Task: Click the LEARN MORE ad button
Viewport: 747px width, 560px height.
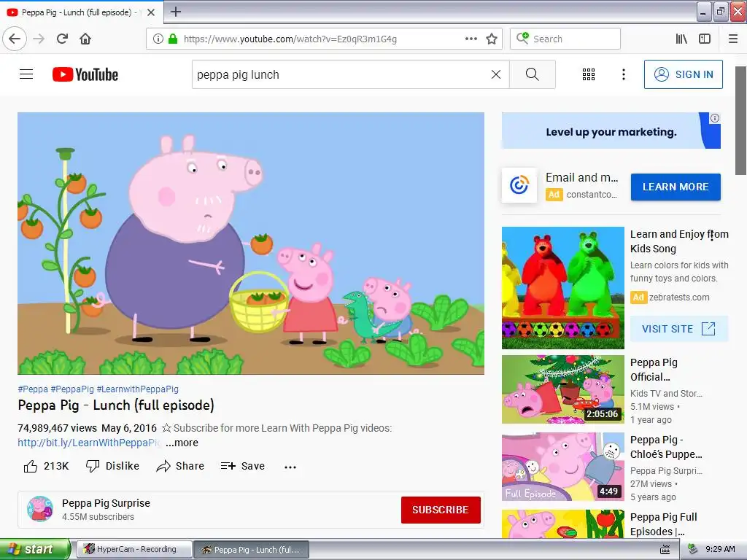Action: [676, 187]
